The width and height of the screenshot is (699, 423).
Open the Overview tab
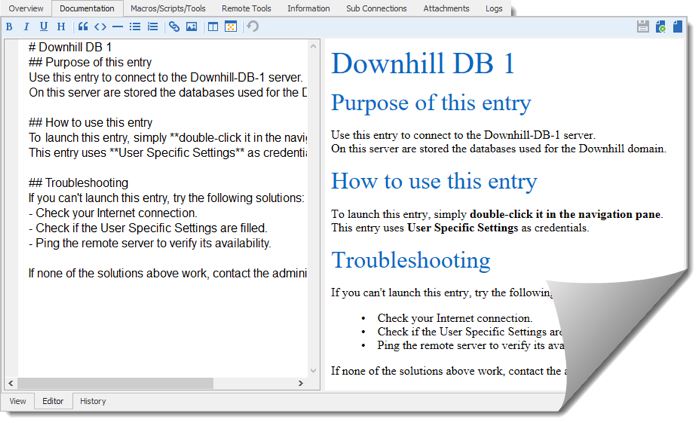26,8
